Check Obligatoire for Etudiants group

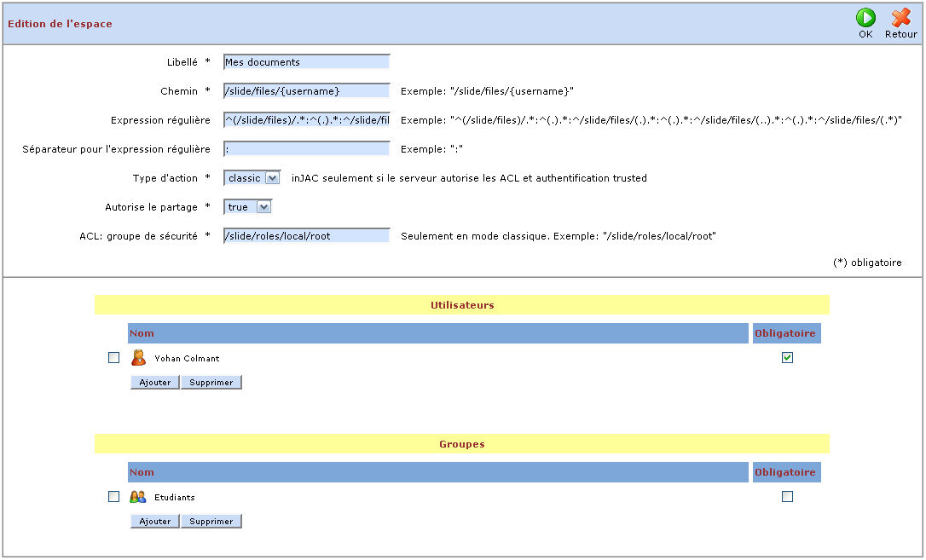point(787,497)
